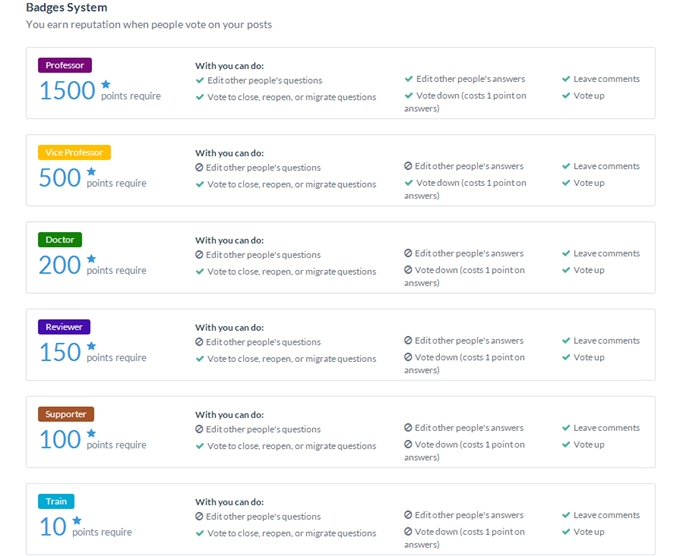Viewport: 680px width, 556px height.
Task: Click the star icon beside 1500 points
Action: [106, 85]
